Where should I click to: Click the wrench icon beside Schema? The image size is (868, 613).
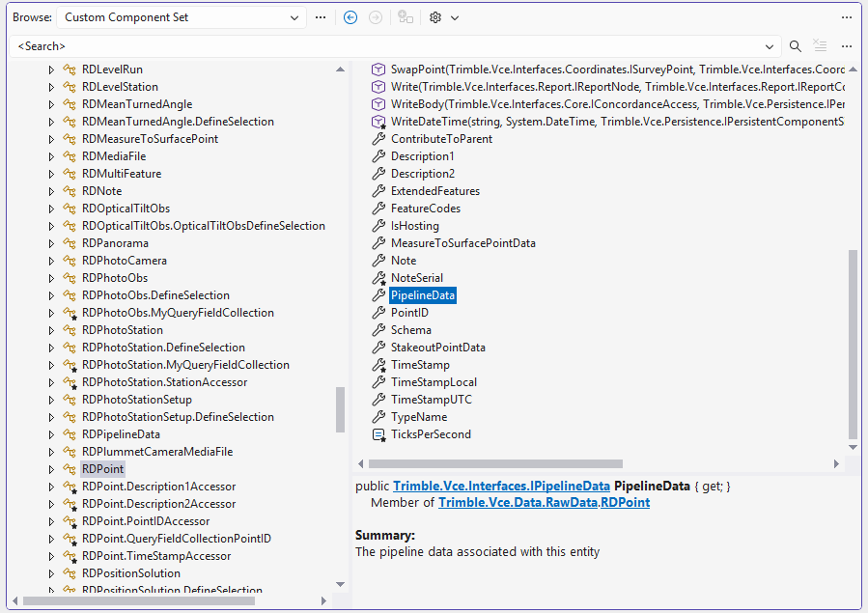tap(378, 330)
